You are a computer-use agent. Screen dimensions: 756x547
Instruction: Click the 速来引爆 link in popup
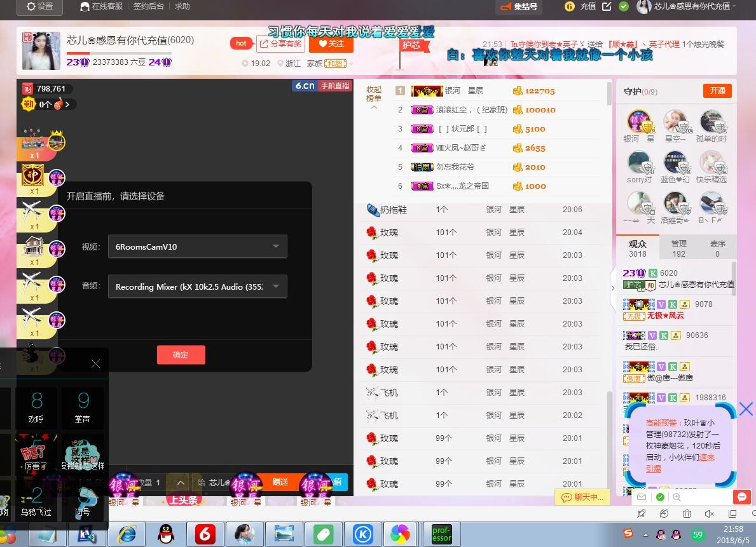[680, 463]
